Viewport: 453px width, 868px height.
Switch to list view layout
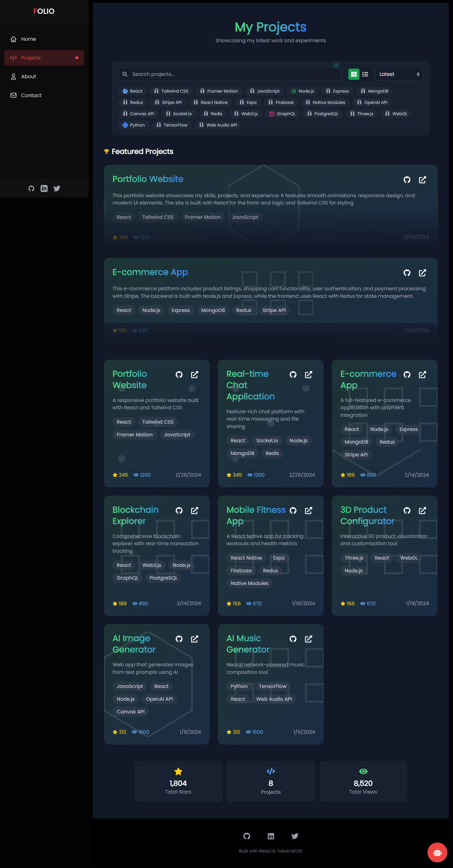[x=365, y=74]
